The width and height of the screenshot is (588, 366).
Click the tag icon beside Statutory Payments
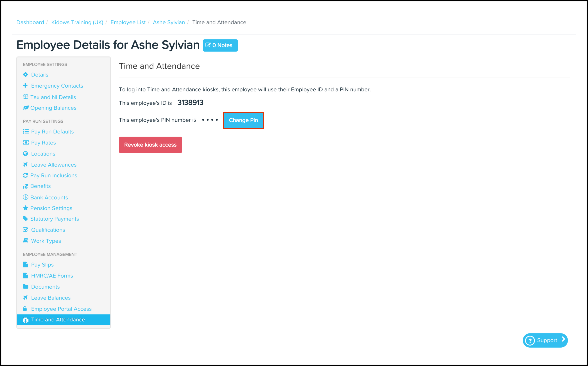(25, 219)
